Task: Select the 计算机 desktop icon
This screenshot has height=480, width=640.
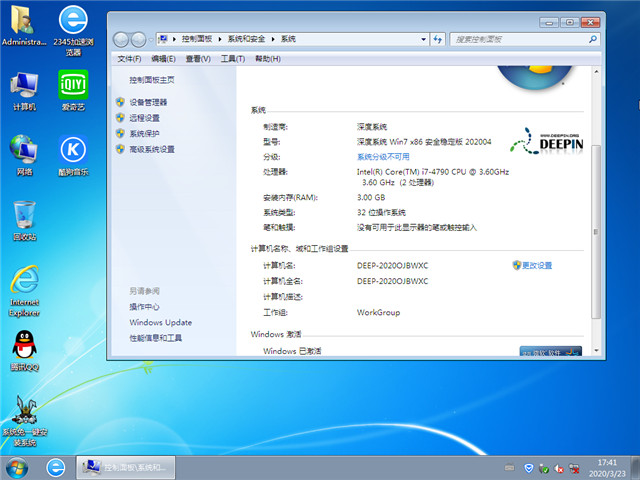Action: click(24, 91)
